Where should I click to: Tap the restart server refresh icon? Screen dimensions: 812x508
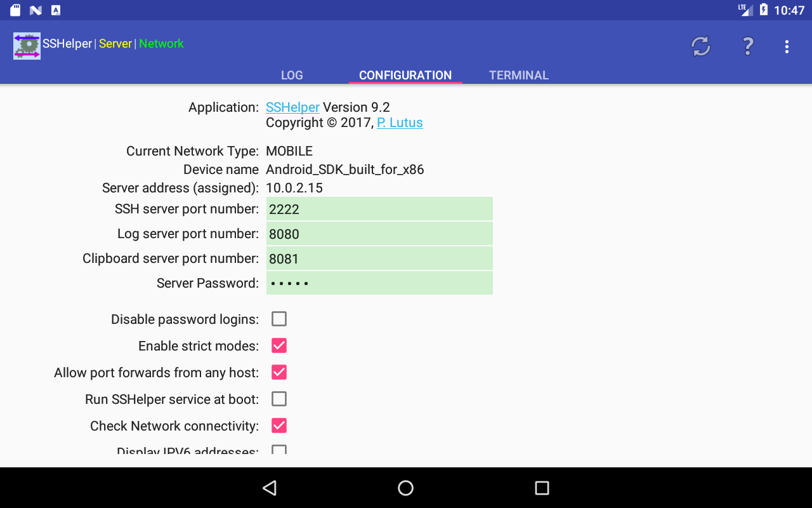pos(701,46)
